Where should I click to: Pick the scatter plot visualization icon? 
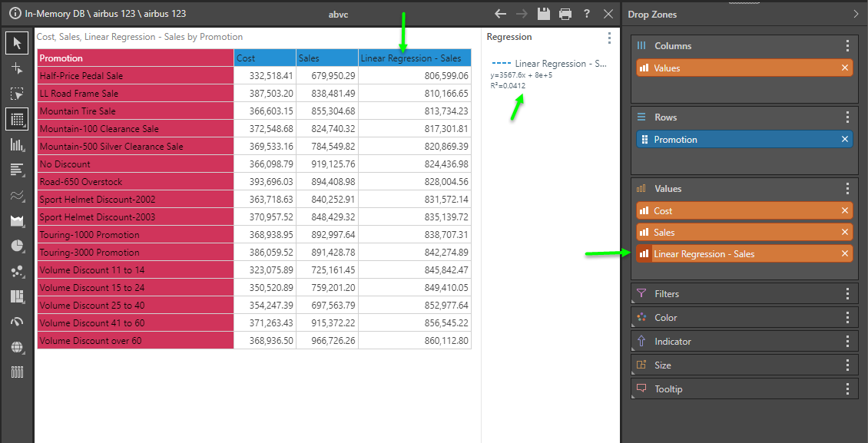(x=17, y=271)
